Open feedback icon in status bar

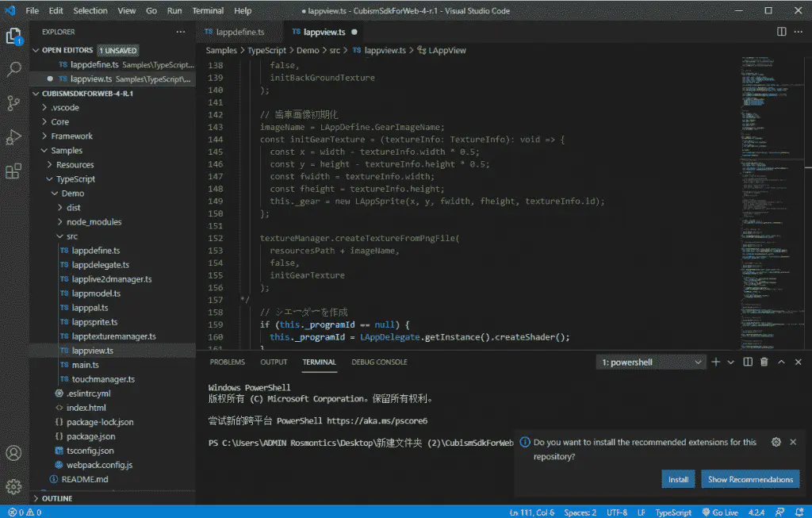tap(780, 512)
